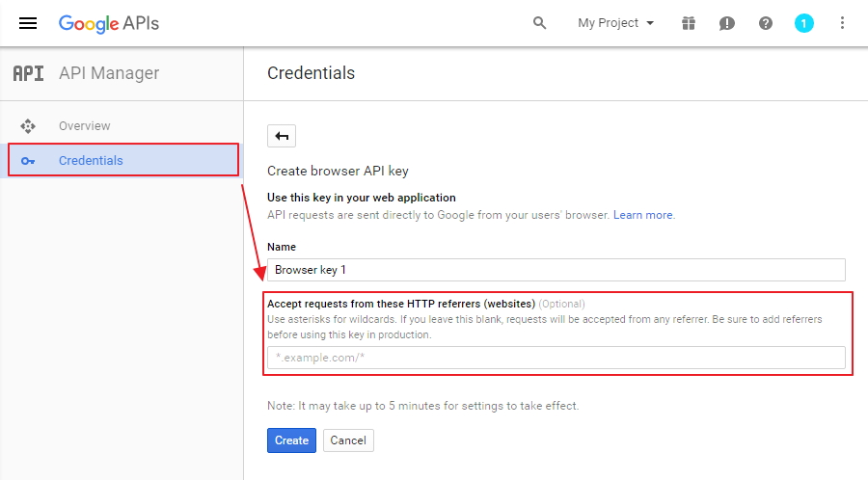Expand the My Project dropdown
Screen dimensions: 868x480
615,23
